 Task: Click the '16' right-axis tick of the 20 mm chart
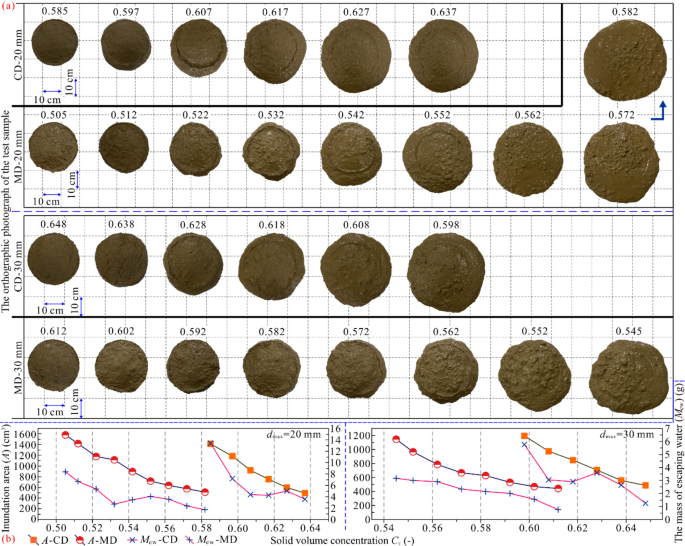[x=336, y=429]
